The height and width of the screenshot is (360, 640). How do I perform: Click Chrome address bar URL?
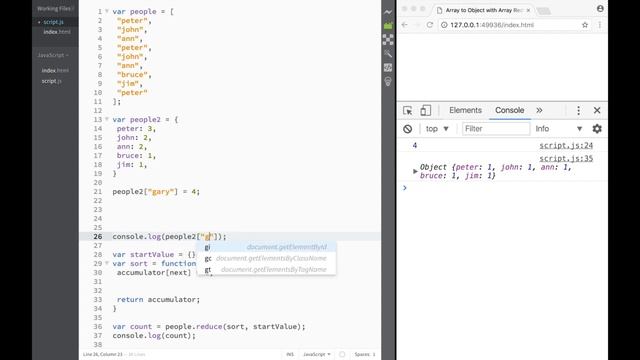(x=492, y=25)
